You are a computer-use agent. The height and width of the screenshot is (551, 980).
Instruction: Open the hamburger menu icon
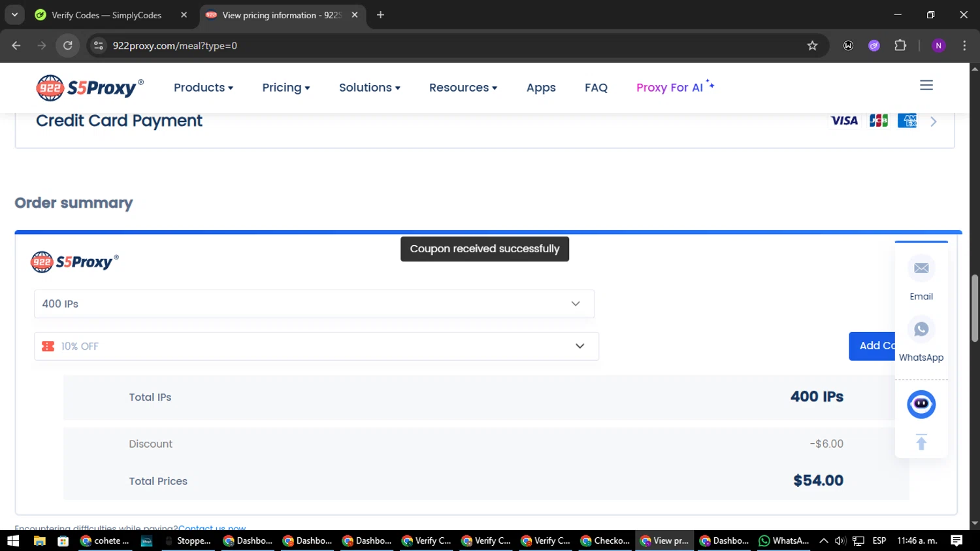(926, 86)
